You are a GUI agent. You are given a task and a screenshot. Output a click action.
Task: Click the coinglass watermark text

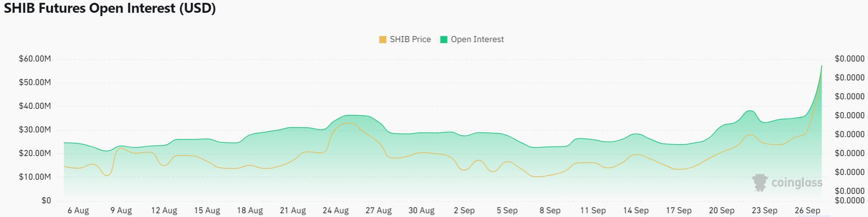(797, 182)
